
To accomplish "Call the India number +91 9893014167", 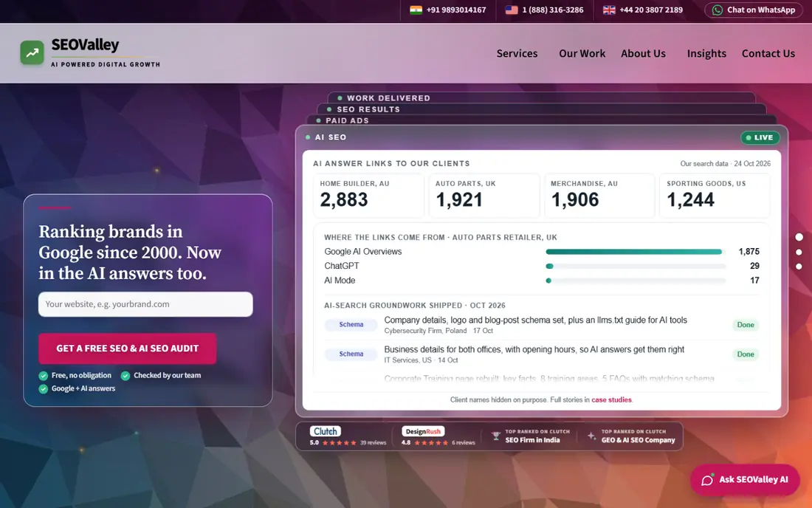I will click(456, 10).
